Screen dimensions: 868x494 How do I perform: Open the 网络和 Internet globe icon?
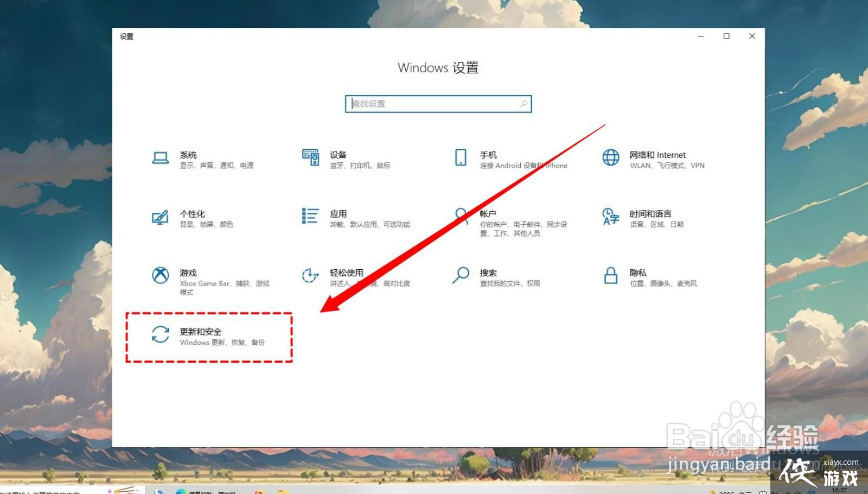611,157
